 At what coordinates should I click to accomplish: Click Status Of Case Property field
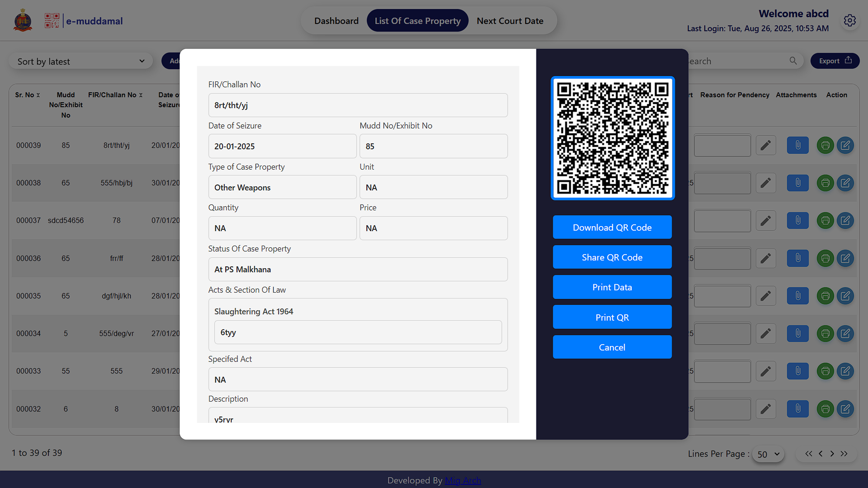coord(358,269)
